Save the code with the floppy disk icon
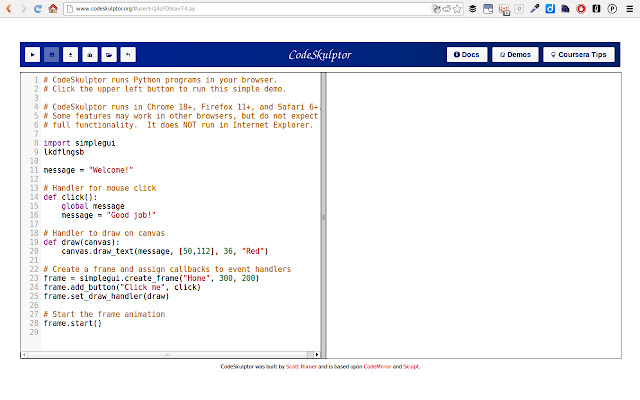This screenshot has height=400, width=640. point(51,55)
